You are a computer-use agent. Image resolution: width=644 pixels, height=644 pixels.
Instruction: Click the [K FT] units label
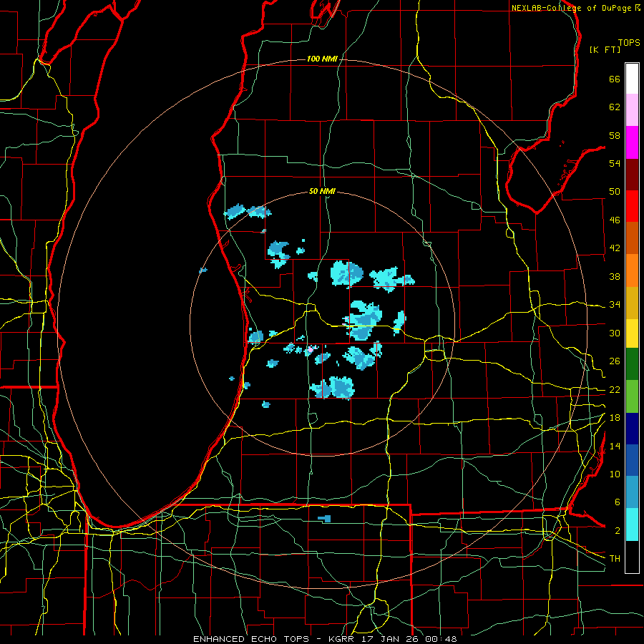coord(605,50)
